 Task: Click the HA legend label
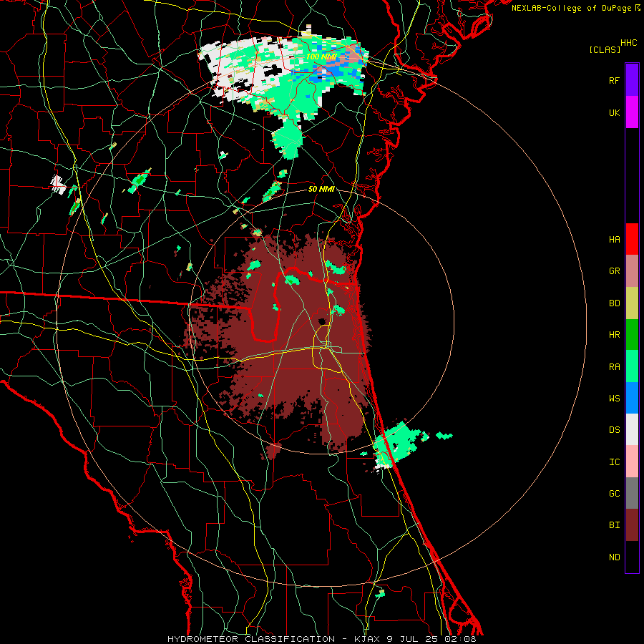pos(614,239)
